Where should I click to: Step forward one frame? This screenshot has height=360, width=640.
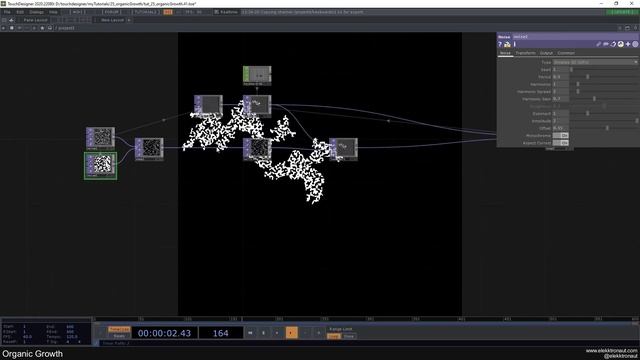[x=318, y=333]
